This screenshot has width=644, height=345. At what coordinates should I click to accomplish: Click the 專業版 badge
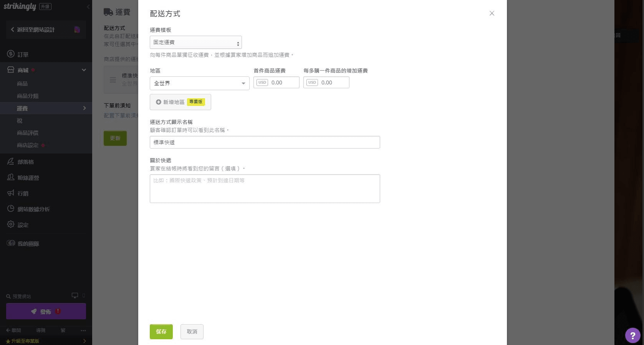[196, 102]
